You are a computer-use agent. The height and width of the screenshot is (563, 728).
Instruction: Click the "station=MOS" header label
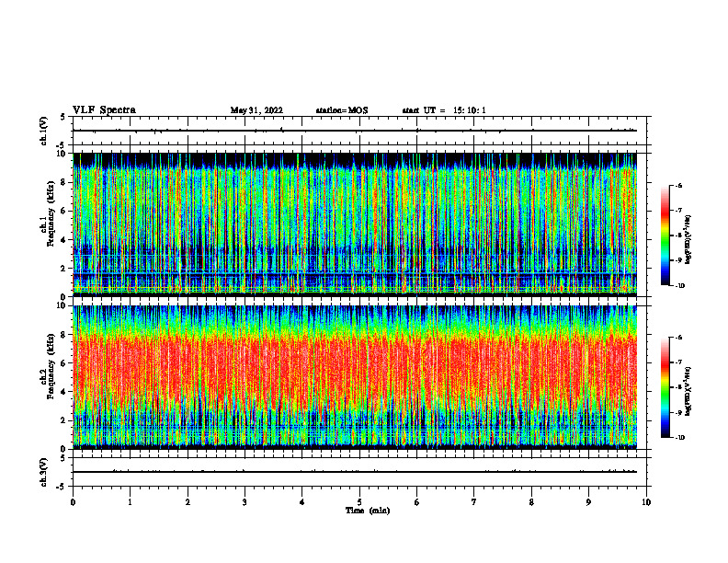pos(342,110)
